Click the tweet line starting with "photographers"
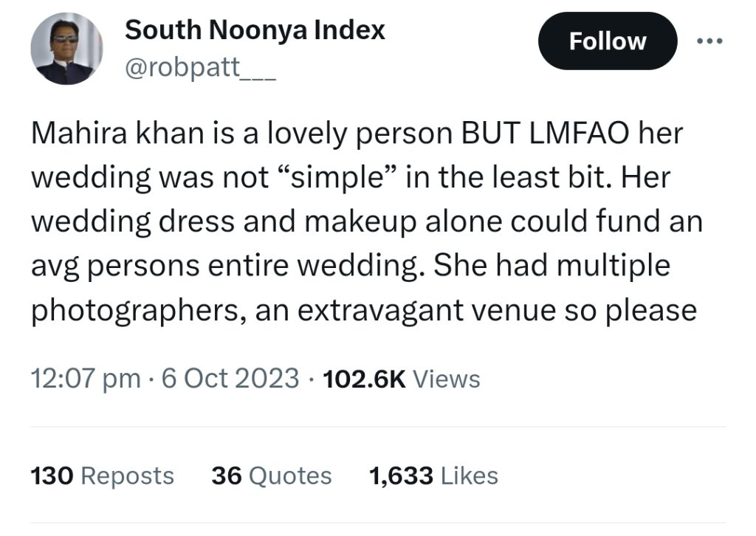756x536 pixels. [364, 310]
